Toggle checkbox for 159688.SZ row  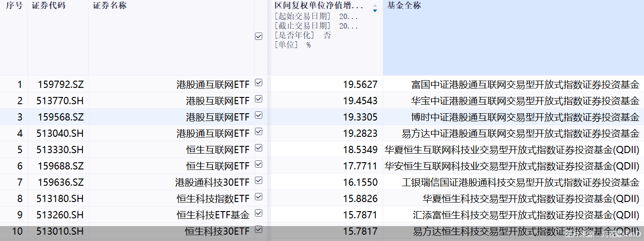point(259,164)
